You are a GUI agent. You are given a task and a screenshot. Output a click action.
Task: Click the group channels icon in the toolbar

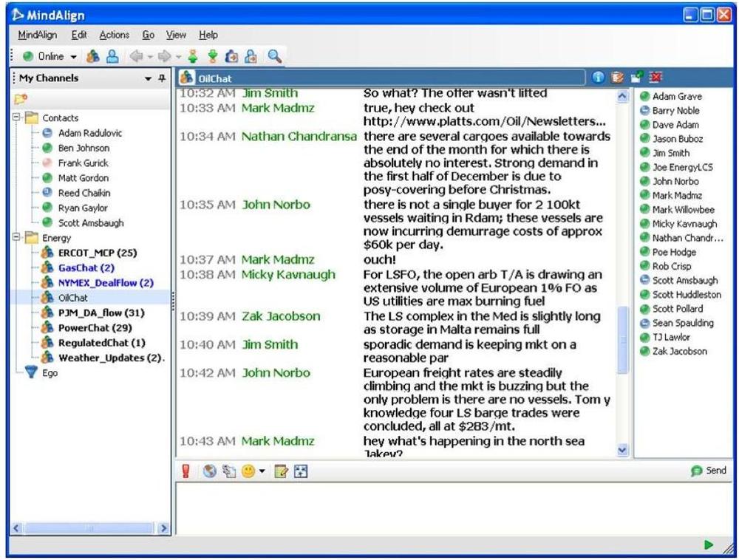tap(93, 57)
